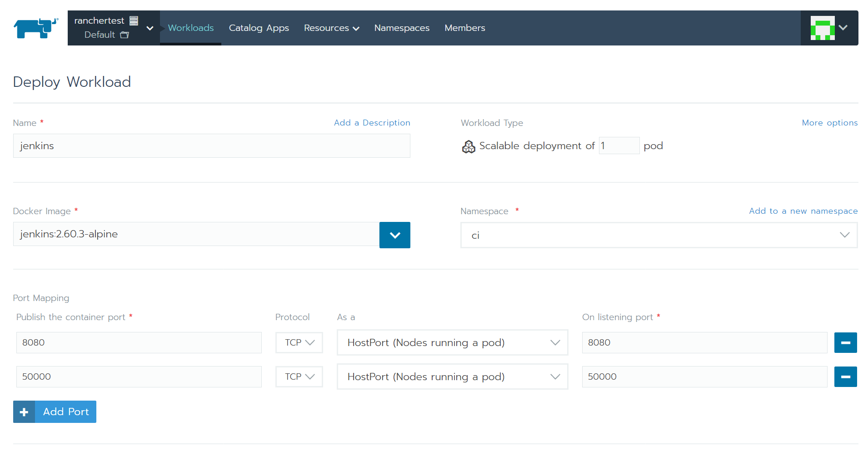Click the Rancher cow logo
Image resolution: width=868 pixels, height=452 pixels.
click(36, 28)
